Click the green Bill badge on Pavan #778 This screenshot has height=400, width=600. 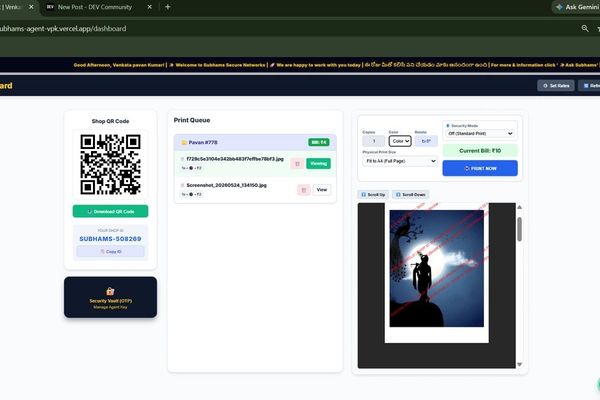[x=318, y=142]
